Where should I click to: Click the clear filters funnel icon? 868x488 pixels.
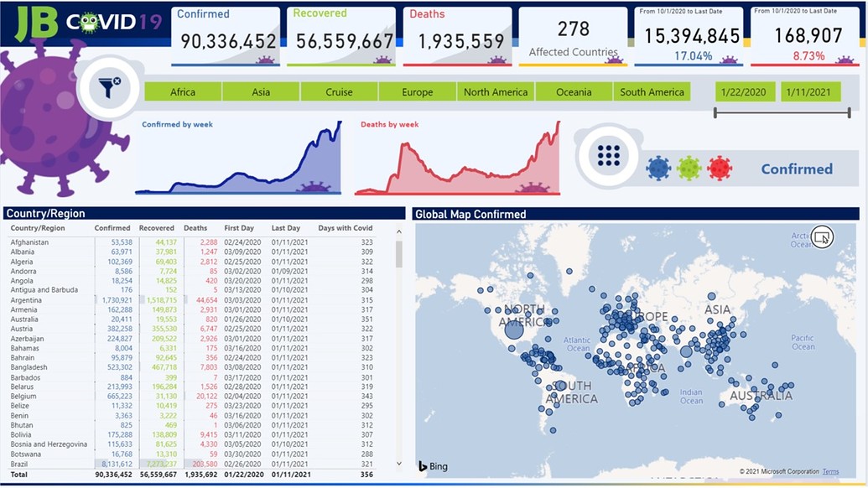pos(107,84)
